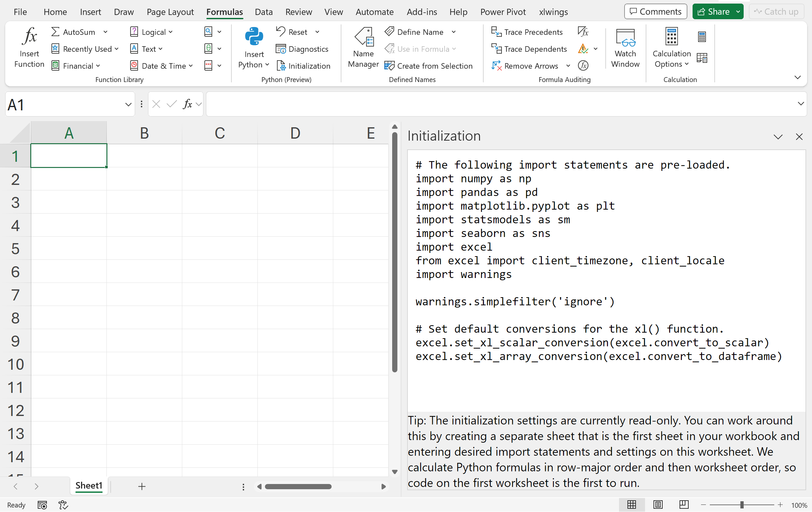Switch to the Page Layout tab

click(x=170, y=12)
